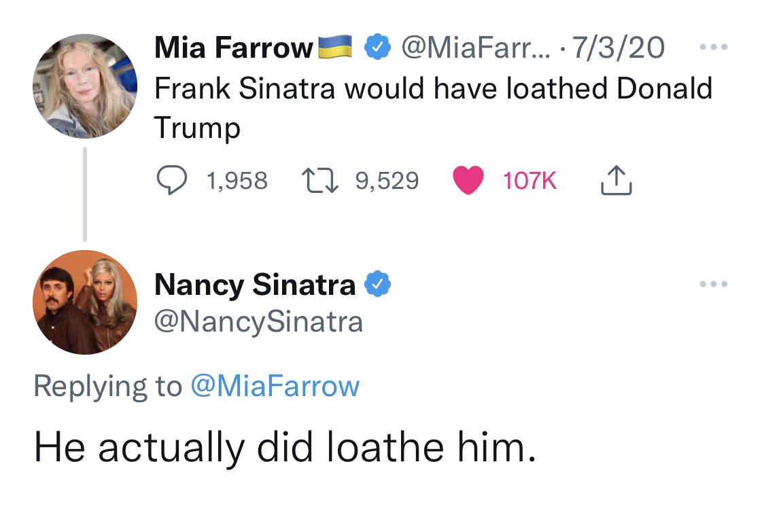Viewport: 764px width, 532px height.
Task: Open the reply icon on Mia Farrow's tweet
Action: [x=171, y=180]
